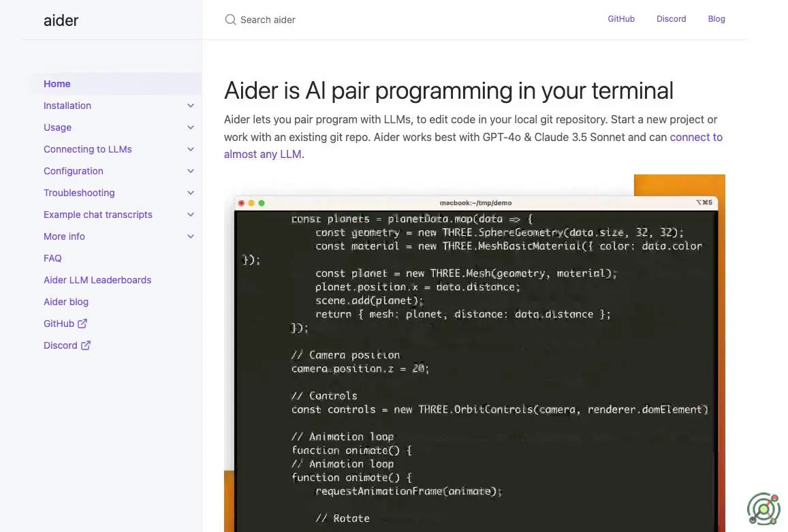Click the 'macbook:~/tmp/demo' terminal title text
The width and height of the screenshot is (788, 532).
[x=475, y=202]
